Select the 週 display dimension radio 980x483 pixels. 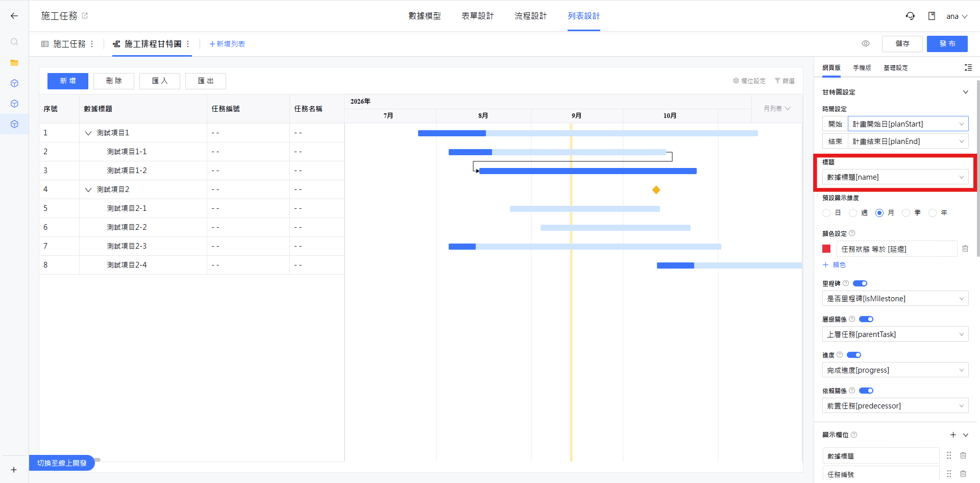tap(853, 213)
